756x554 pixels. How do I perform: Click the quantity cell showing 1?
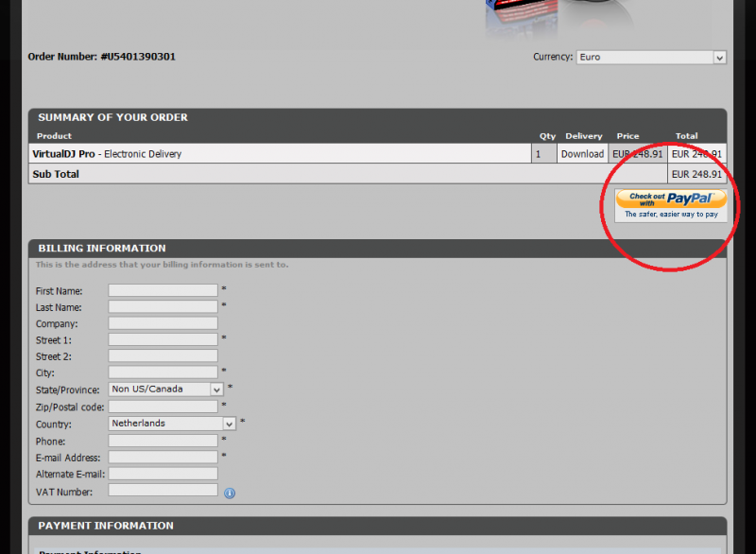pos(544,154)
